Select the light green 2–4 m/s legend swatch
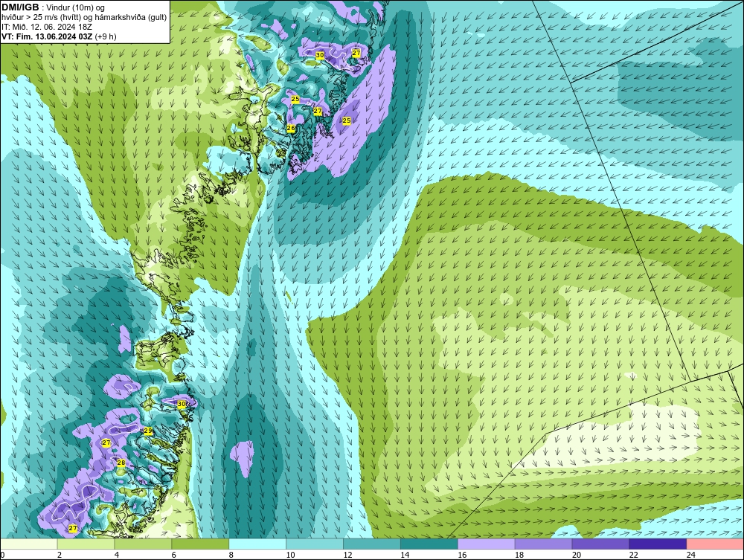This screenshot has width=744, height=560. [86, 544]
